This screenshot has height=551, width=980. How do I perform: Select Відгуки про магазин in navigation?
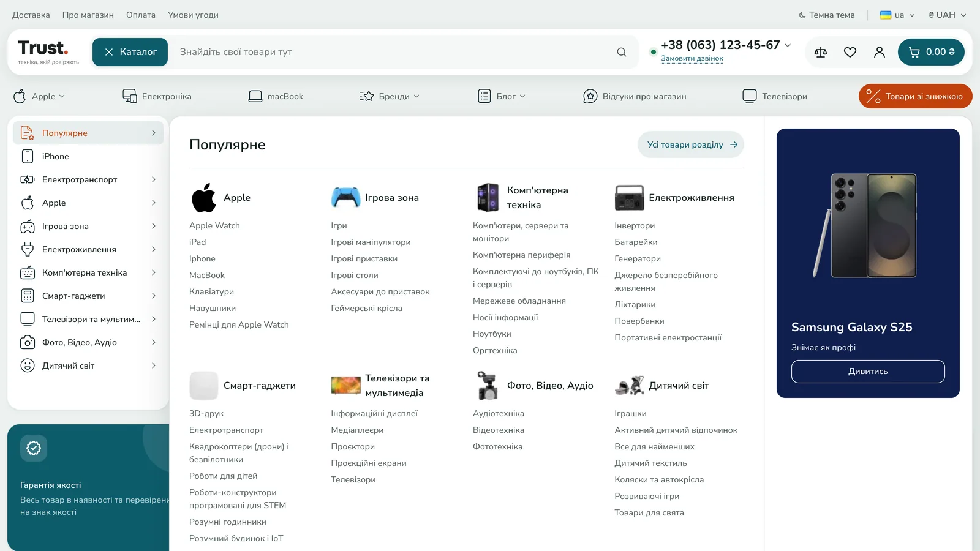click(635, 96)
